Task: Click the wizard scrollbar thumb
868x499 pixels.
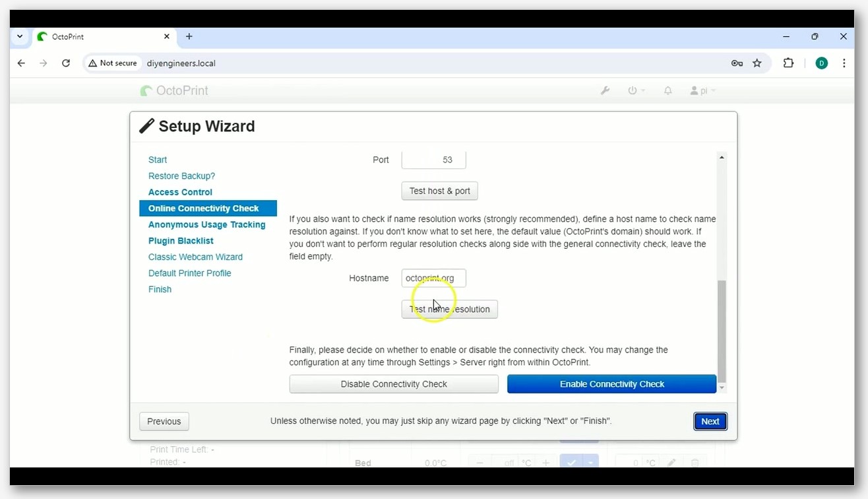Action: (722, 330)
